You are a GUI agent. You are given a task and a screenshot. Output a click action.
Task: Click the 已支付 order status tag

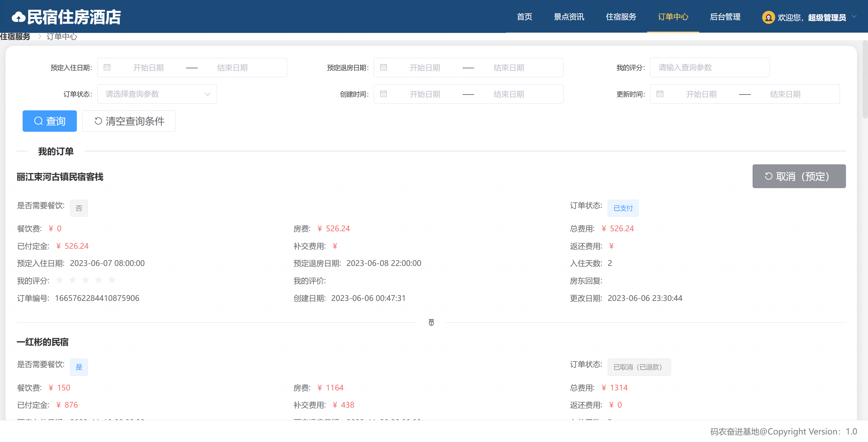point(623,208)
